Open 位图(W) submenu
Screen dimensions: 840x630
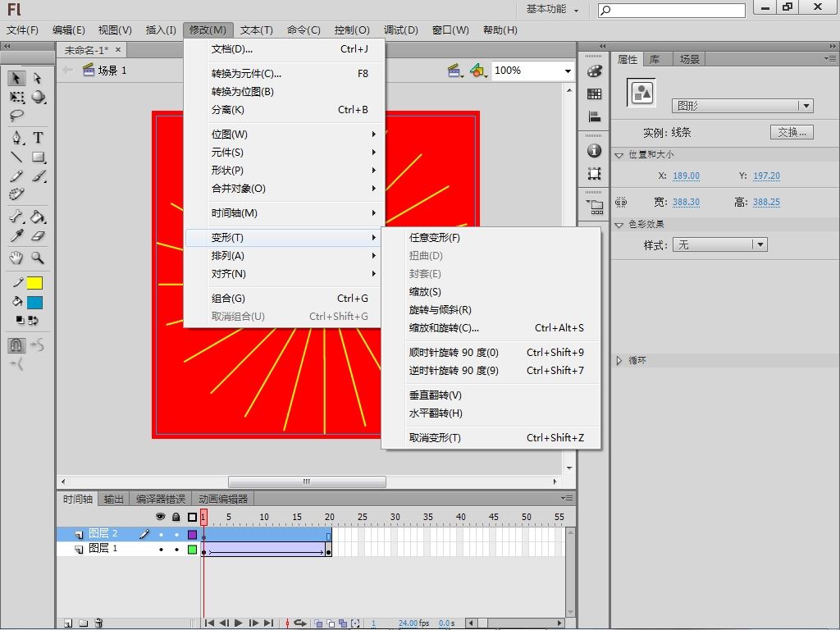click(x=285, y=134)
